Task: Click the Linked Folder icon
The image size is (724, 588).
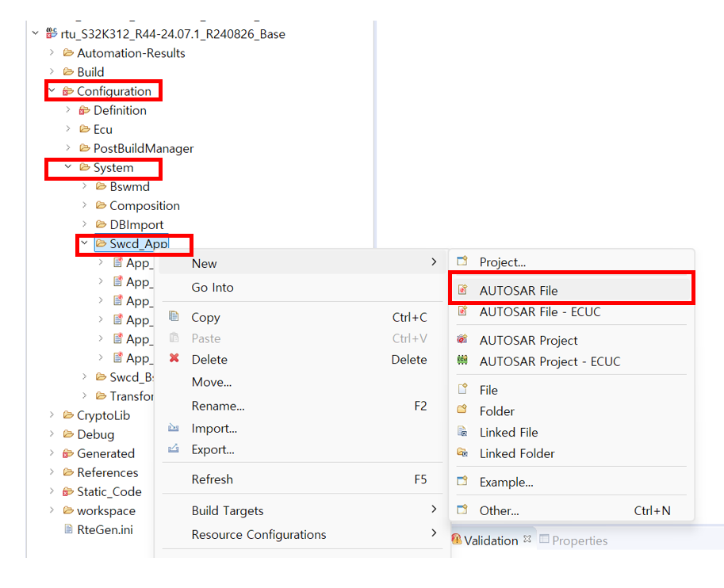Action: [x=462, y=453]
